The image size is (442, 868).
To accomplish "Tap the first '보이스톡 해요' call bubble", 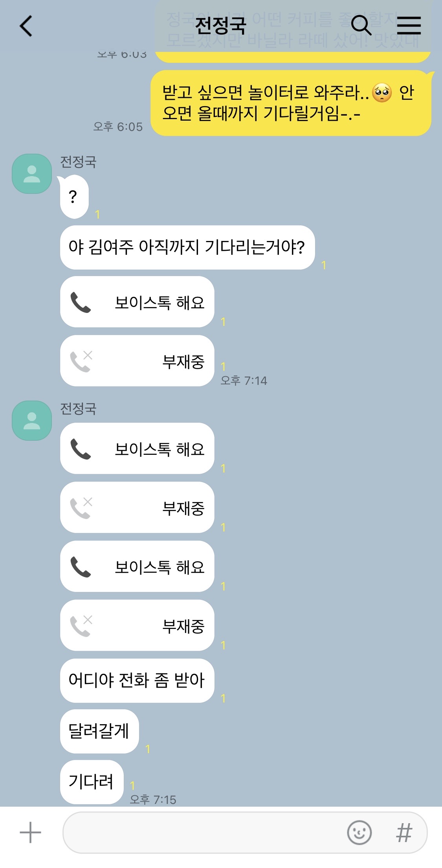I will [x=137, y=302].
